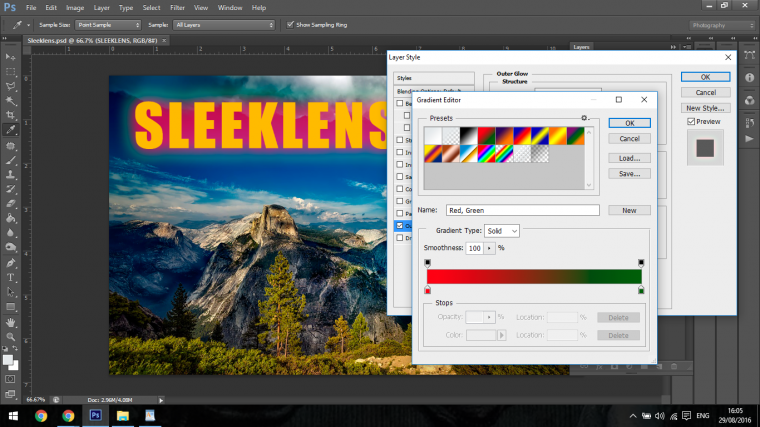Open the Window menu
Image resolution: width=760 pixels, height=427 pixels.
230,8
